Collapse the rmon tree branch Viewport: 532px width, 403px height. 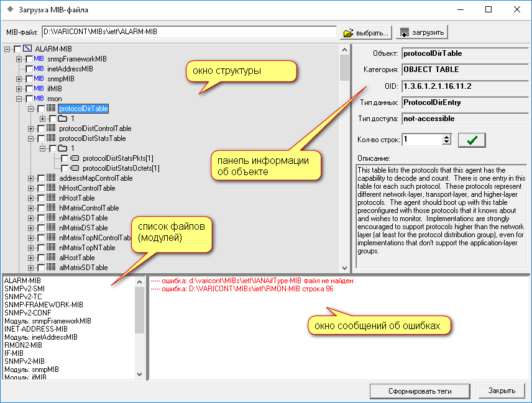(19, 99)
